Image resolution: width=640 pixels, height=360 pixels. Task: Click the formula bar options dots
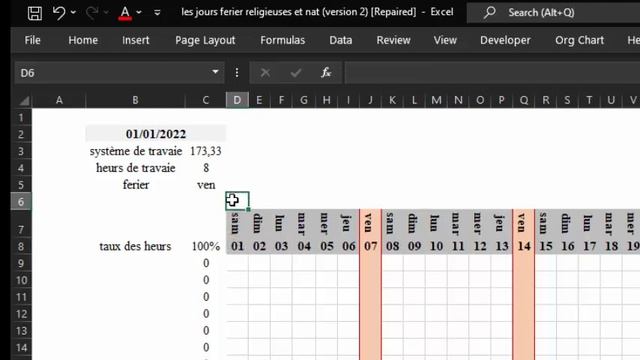coord(237,73)
